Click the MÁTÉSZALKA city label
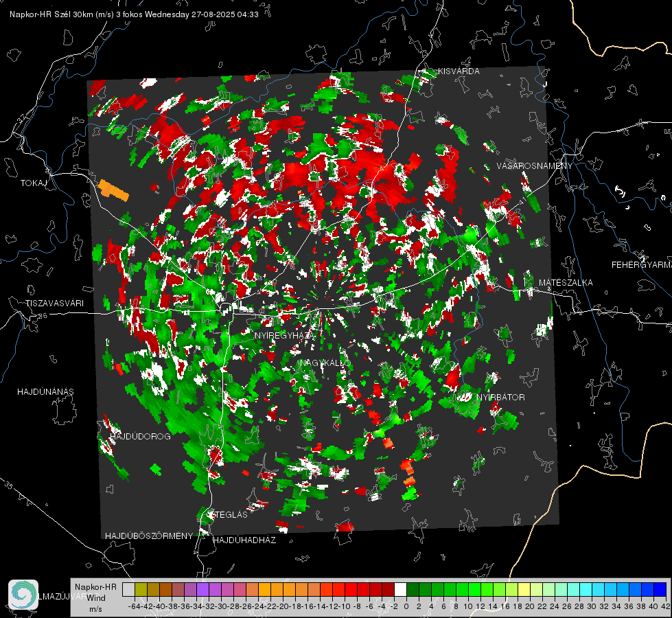The height and width of the screenshot is (618, 672). tap(566, 283)
